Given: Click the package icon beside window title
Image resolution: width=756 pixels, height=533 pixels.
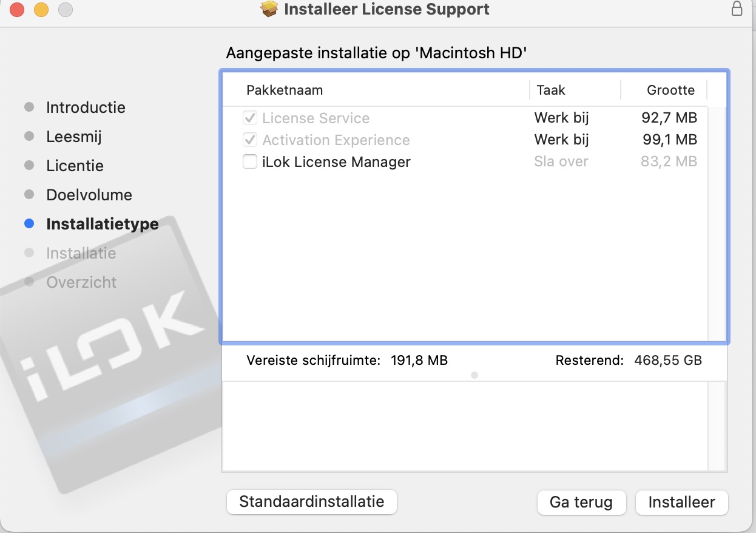Looking at the screenshot, I should (269, 9).
